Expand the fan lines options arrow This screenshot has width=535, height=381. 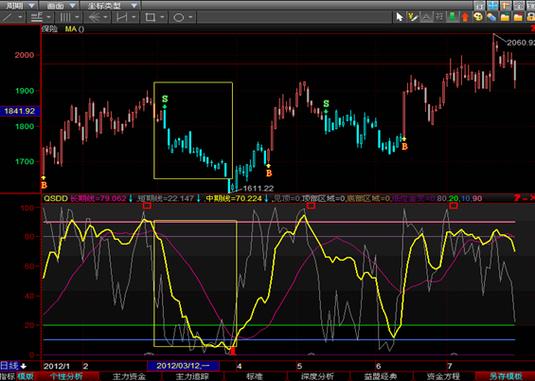(105, 17)
